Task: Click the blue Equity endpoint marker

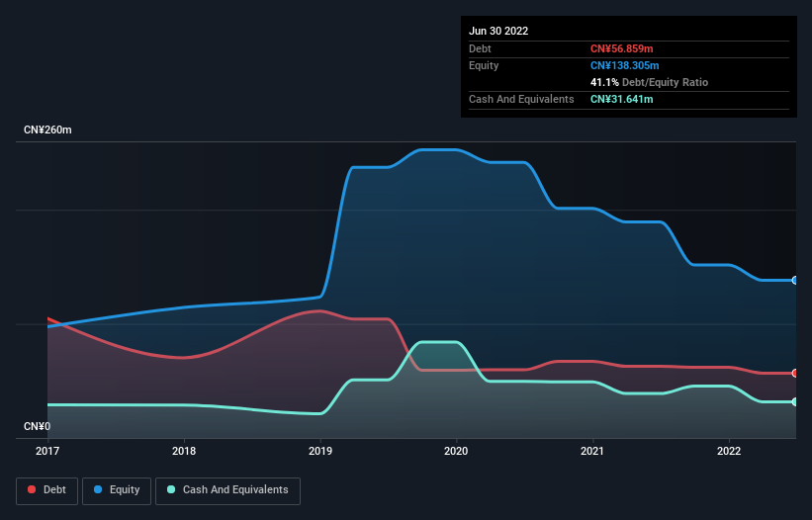Action: 795,281
